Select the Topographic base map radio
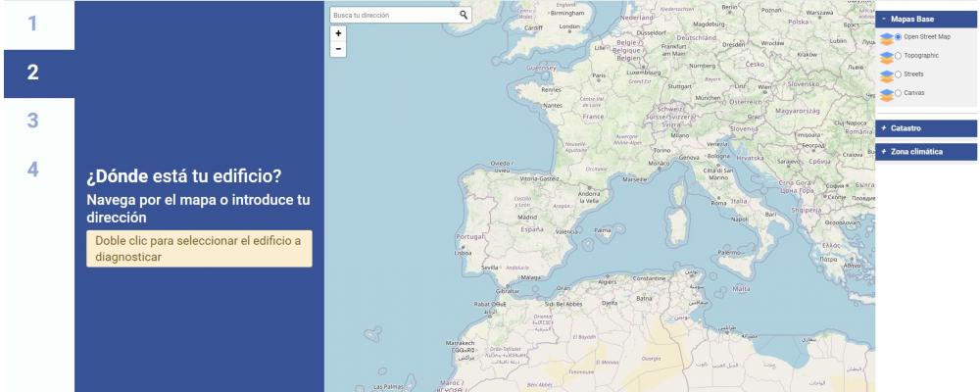980x392 pixels. click(x=898, y=56)
